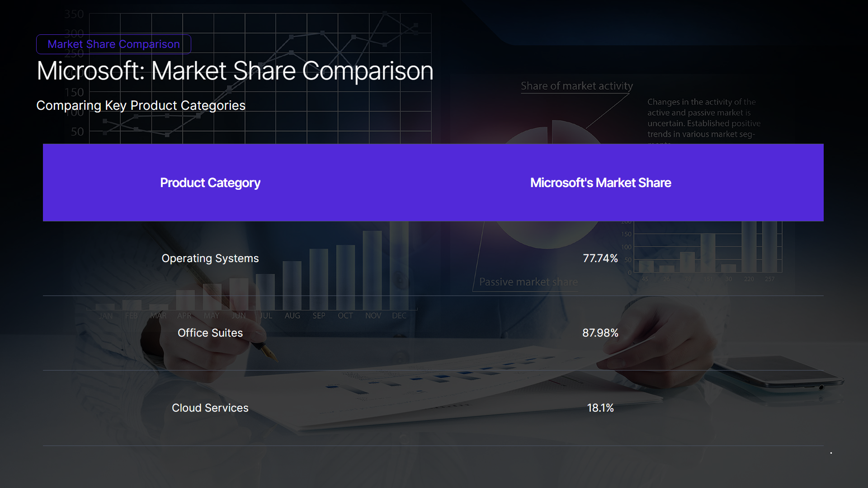Click the AUG label on background chart
Screen dimensions: 868x488
(x=292, y=316)
